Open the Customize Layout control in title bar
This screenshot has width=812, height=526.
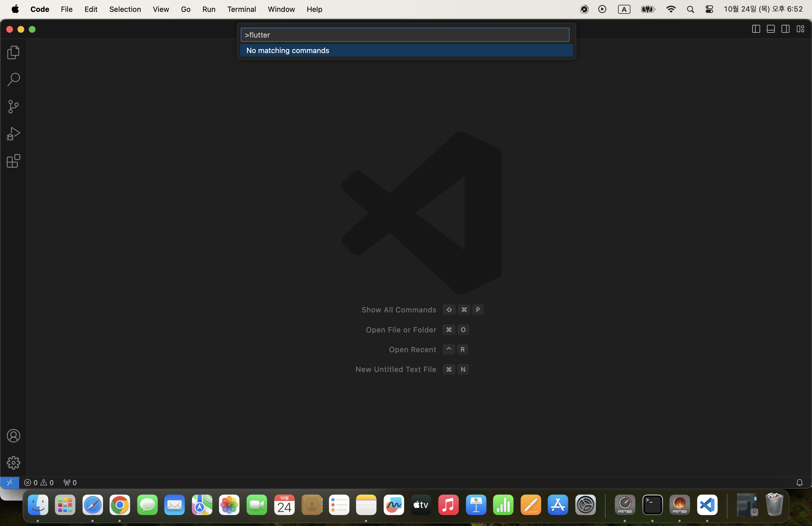pyautogui.click(x=800, y=29)
